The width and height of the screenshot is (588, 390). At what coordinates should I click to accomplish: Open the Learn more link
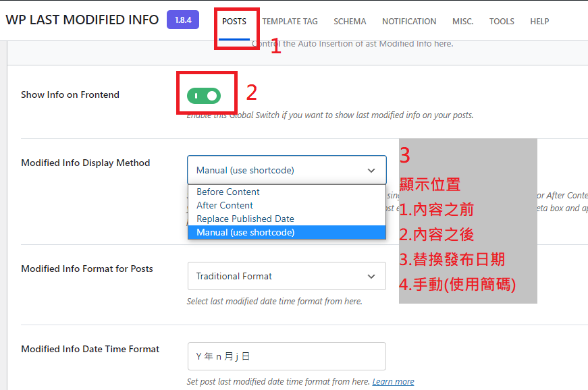[393, 381]
